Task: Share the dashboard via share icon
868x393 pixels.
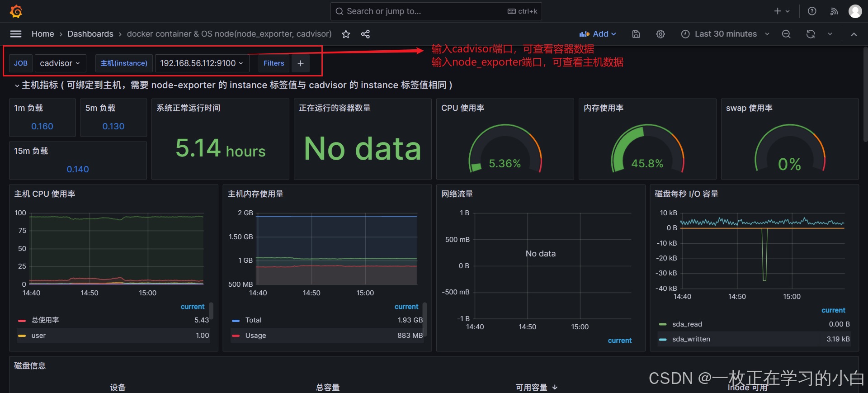Action: point(365,34)
